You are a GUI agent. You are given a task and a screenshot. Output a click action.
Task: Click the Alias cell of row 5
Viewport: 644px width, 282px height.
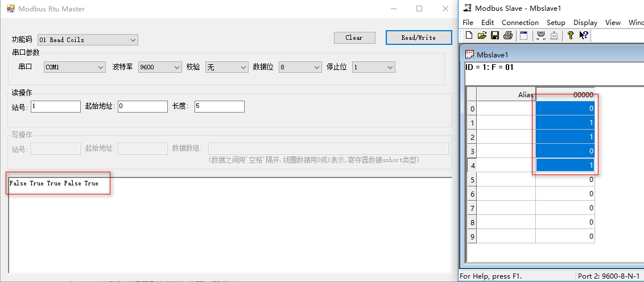(x=506, y=180)
